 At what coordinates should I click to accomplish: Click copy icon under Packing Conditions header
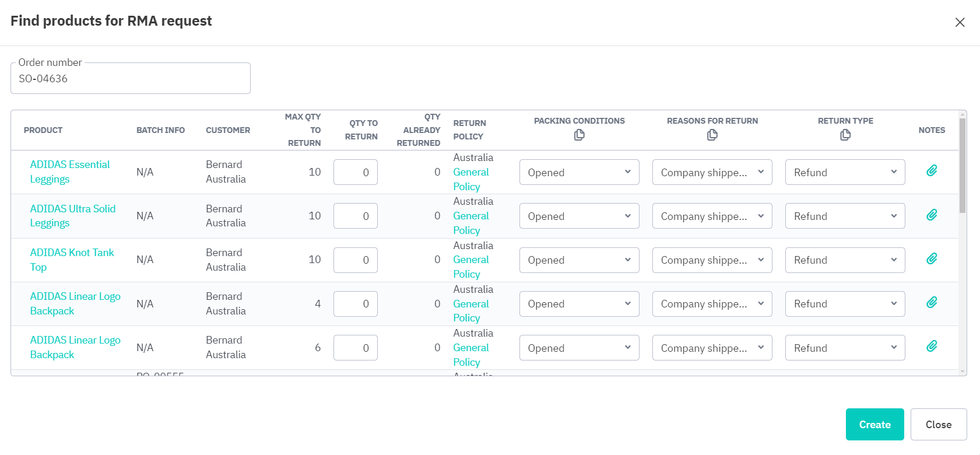click(579, 135)
